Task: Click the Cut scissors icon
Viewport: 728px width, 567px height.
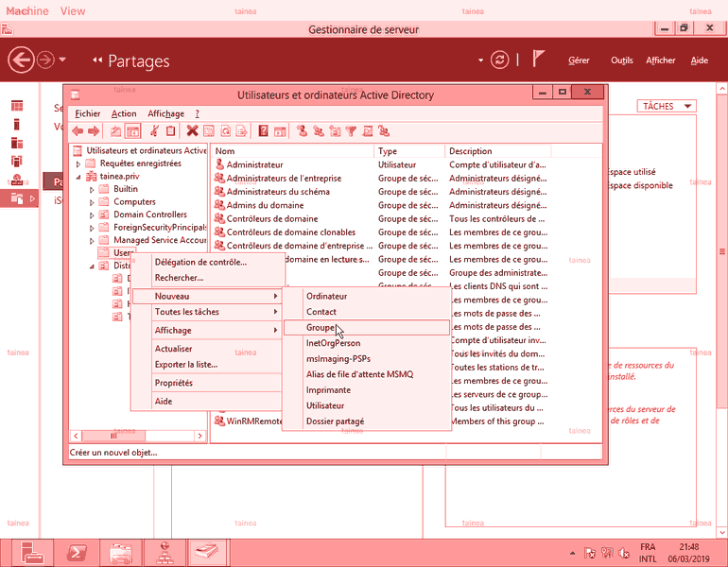Action: pos(154,131)
